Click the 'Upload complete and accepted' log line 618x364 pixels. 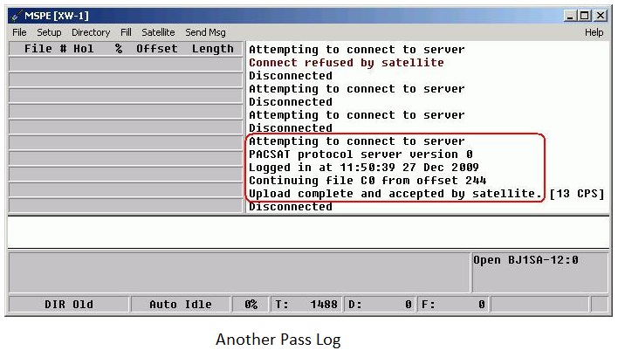click(x=395, y=194)
